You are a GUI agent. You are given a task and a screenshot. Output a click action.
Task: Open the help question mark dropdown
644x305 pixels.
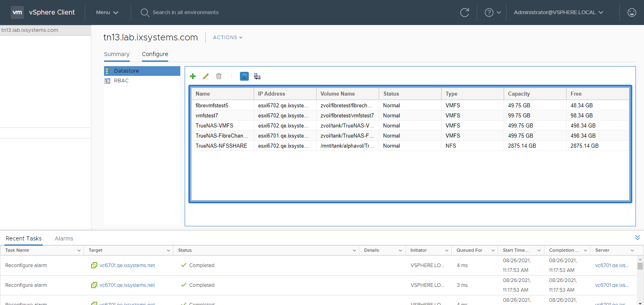[x=492, y=13]
